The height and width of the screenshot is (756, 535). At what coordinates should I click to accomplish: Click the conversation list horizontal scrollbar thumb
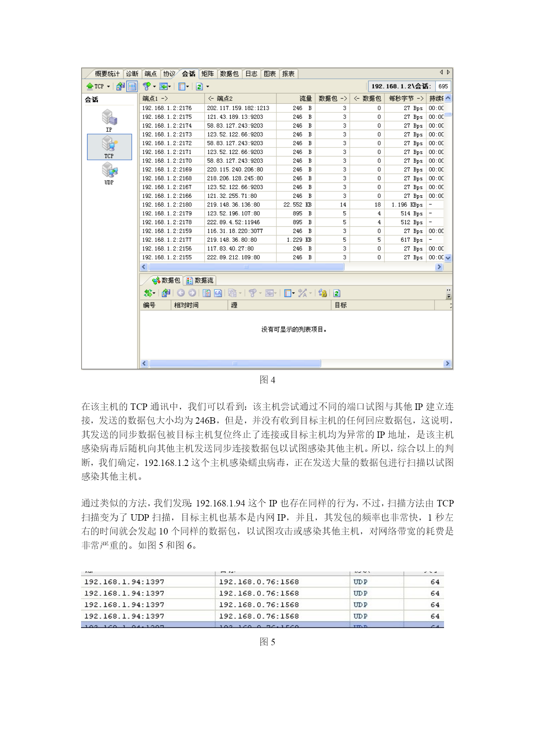coord(247,267)
